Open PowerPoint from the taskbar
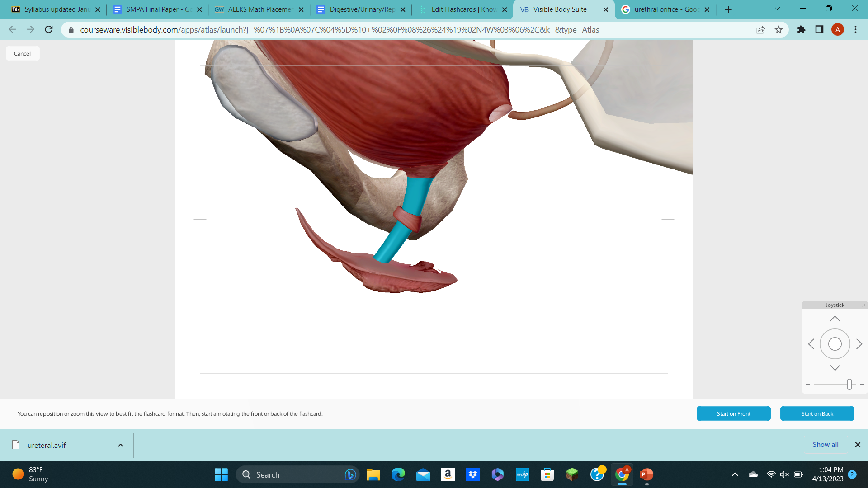This screenshot has width=868, height=488. 646,474
